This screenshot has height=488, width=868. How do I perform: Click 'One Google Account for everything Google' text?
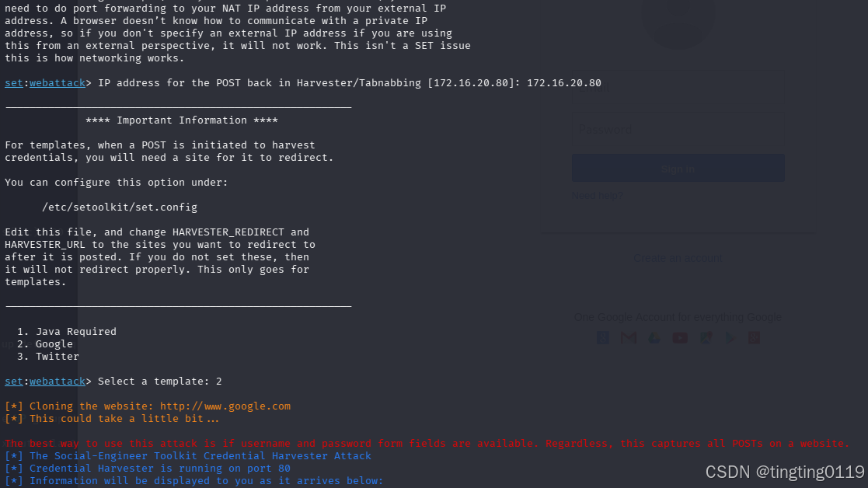tap(678, 318)
